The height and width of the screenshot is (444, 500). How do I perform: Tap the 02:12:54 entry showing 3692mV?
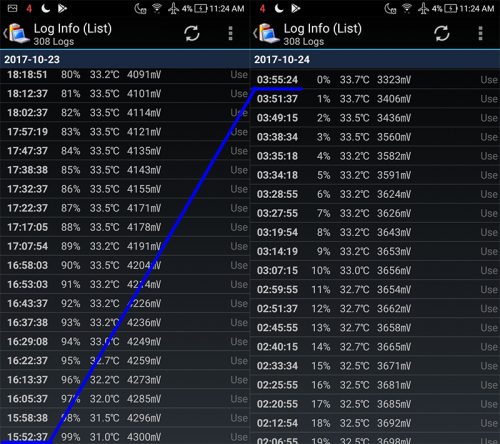(x=375, y=423)
